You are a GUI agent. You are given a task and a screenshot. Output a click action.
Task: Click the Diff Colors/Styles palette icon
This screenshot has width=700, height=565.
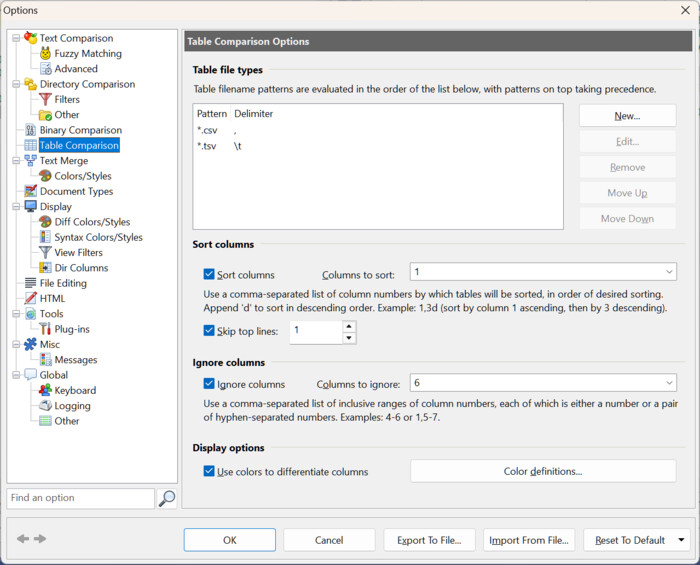coord(45,222)
